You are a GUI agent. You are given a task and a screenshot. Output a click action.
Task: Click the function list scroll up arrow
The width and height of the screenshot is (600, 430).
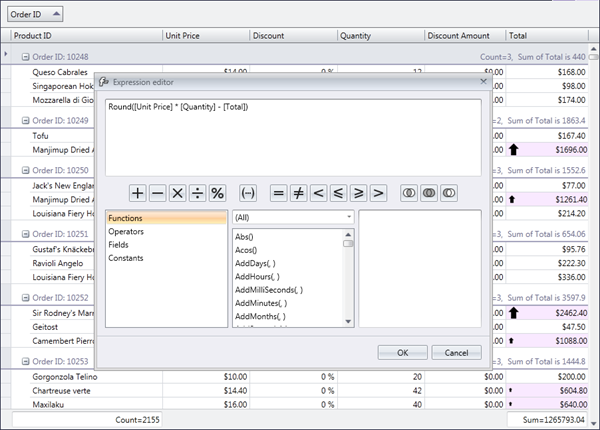(348, 235)
